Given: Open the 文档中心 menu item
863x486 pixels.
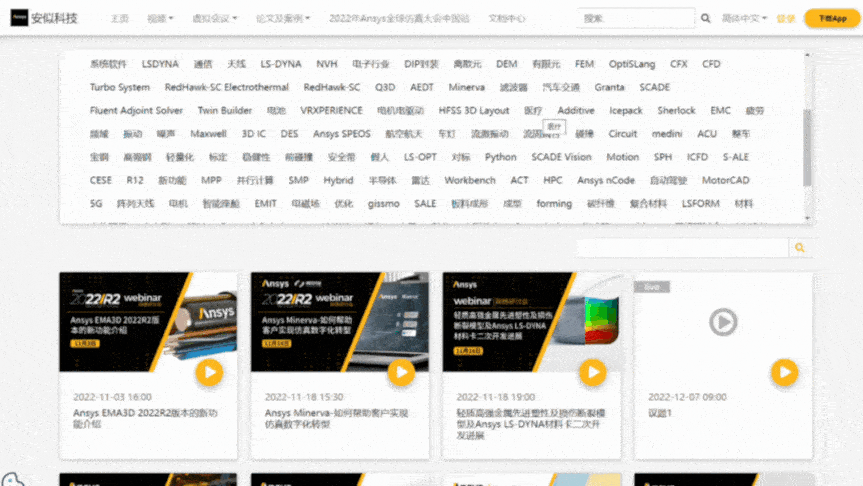Looking at the screenshot, I should 507,18.
